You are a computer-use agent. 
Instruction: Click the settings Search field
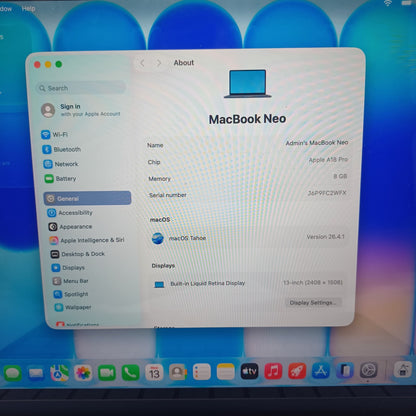pyautogui.click(x=81, y=88)
